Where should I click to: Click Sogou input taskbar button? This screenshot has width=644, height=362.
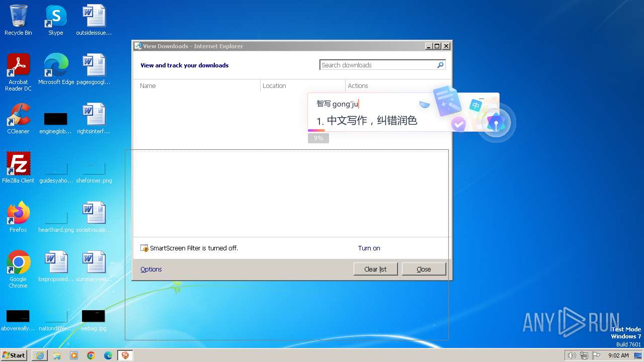click(125, 355)
